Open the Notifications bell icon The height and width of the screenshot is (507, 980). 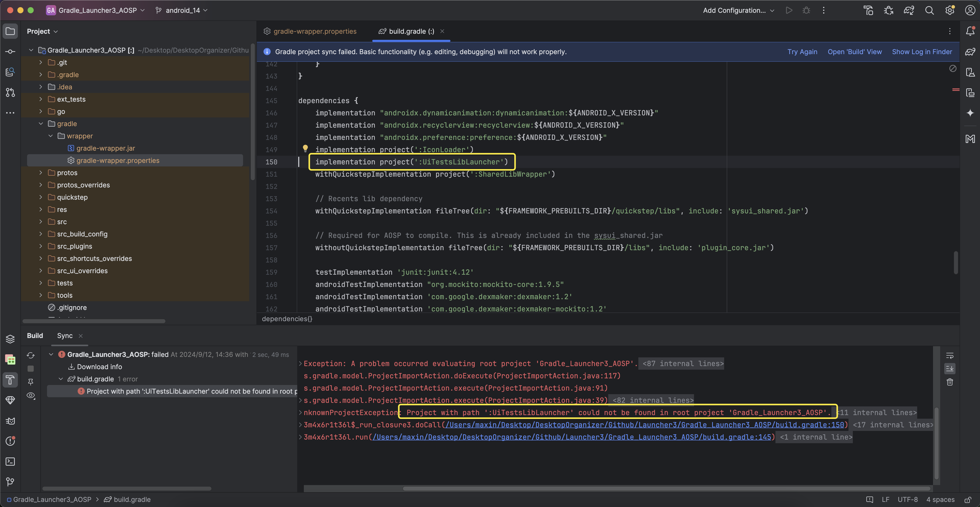tap(970, 31)
